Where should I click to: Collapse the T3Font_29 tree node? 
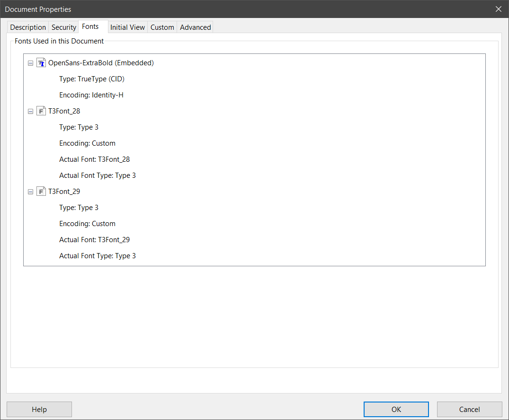[x=30, y=192]
